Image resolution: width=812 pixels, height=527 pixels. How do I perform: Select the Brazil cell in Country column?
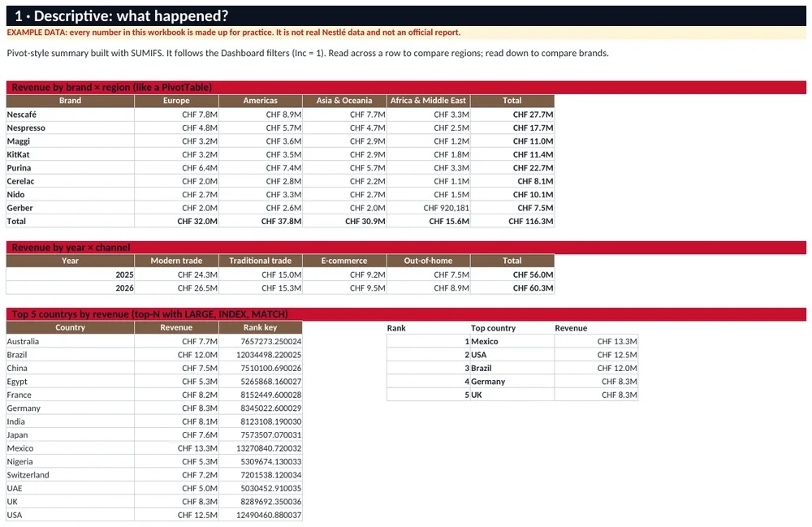[70, 355]
